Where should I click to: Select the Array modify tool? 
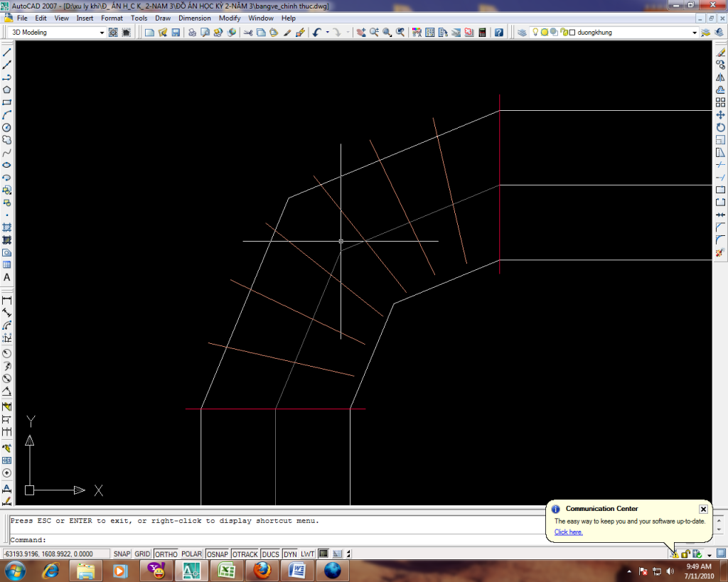(x=720, y=102)
